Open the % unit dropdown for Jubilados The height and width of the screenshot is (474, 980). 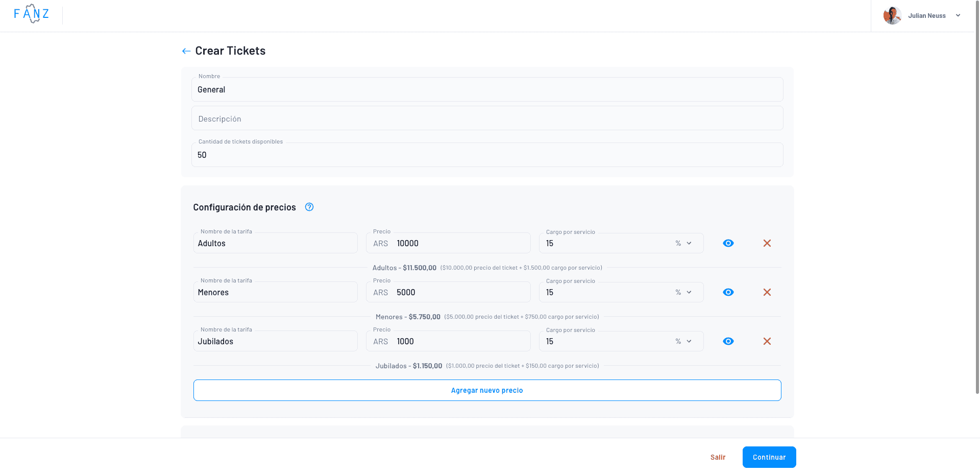683,341
